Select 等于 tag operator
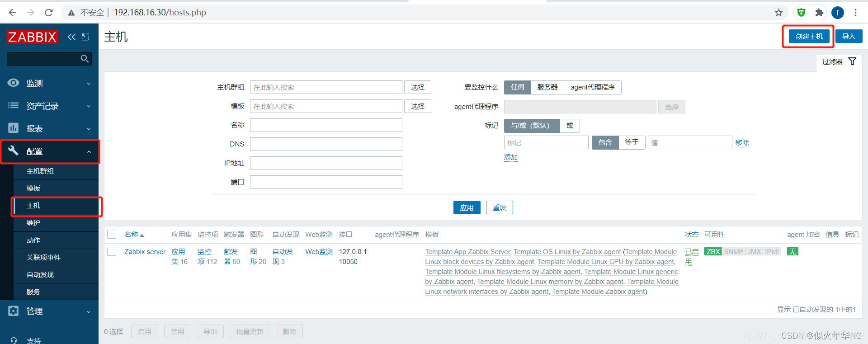Viewport: 868px width, 344px height. pos(632,142)
